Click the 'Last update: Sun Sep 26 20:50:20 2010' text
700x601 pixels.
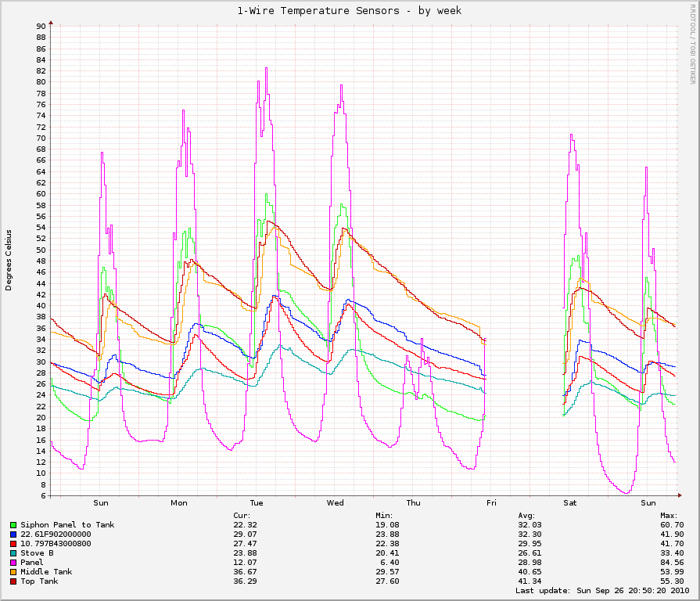tap(603, 591)
